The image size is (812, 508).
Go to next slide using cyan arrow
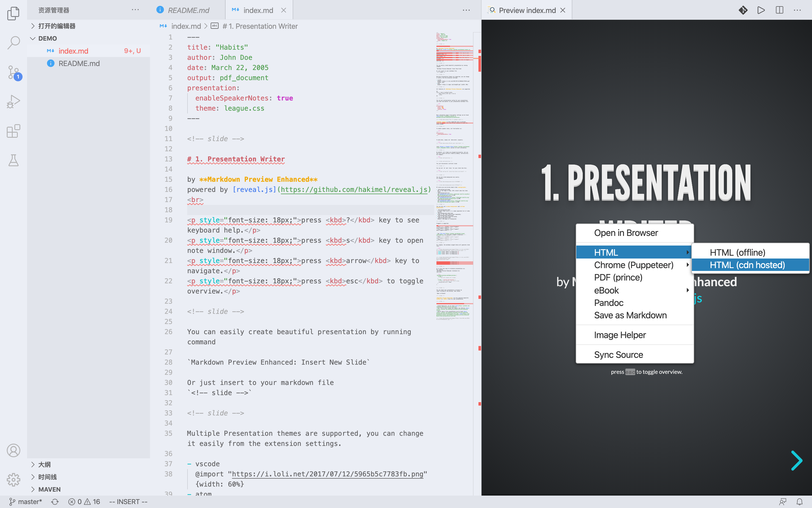tap(796, 460)
